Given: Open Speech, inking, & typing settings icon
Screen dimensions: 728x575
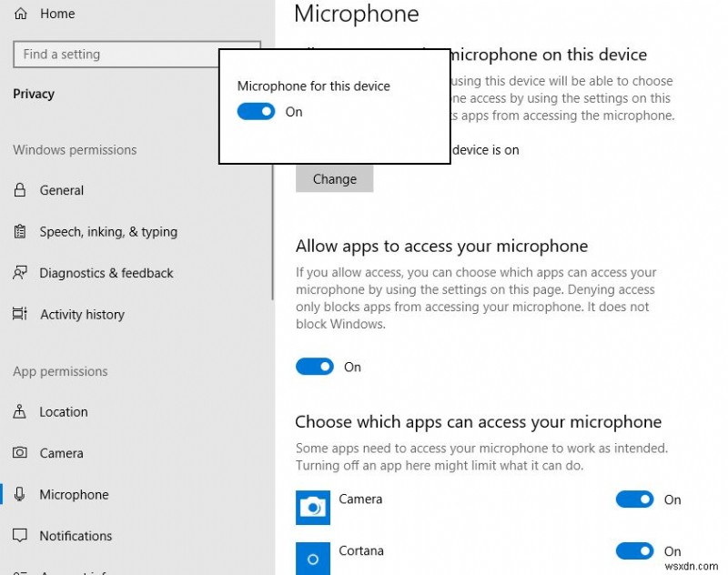Looking at the screenshot, I should 20,232.
